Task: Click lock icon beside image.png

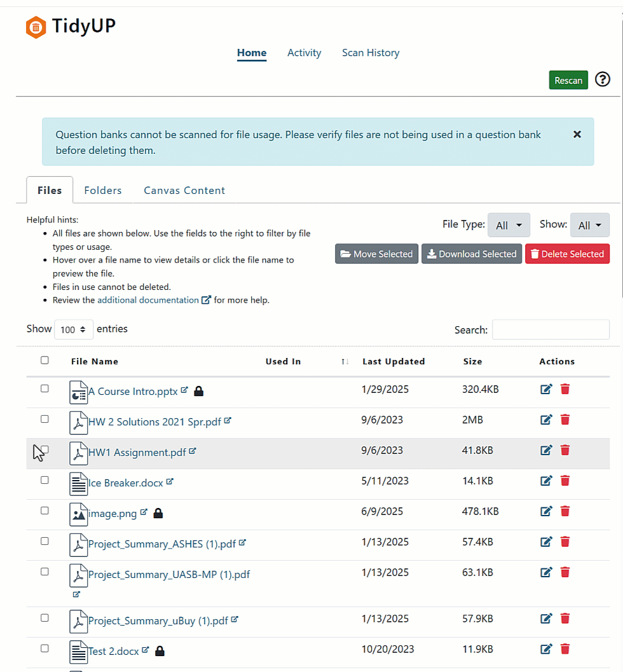Action: click(158, 513)
